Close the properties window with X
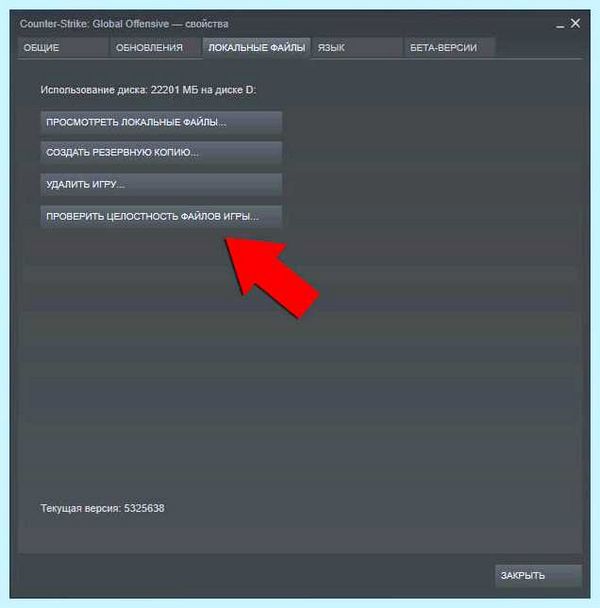The height and width of the screenshot is (608, 600). click(x=576, y=24)
